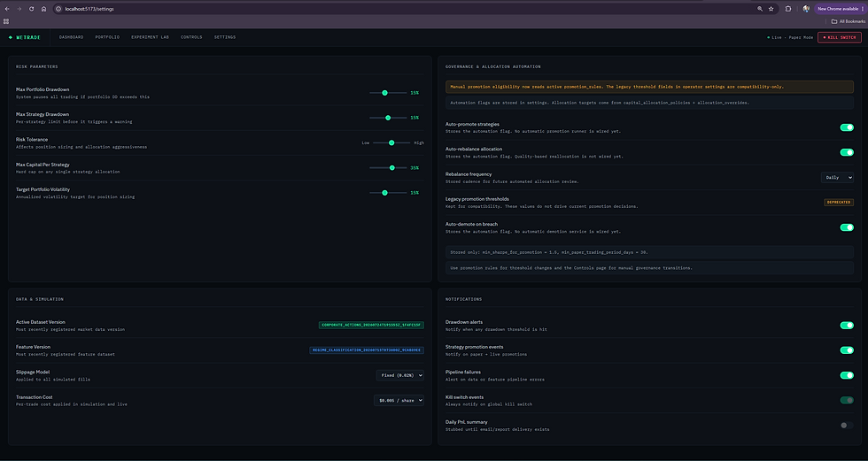868x461 pixels.
Task: Open the extensions puzzle icon
Action: click(788, 9)
